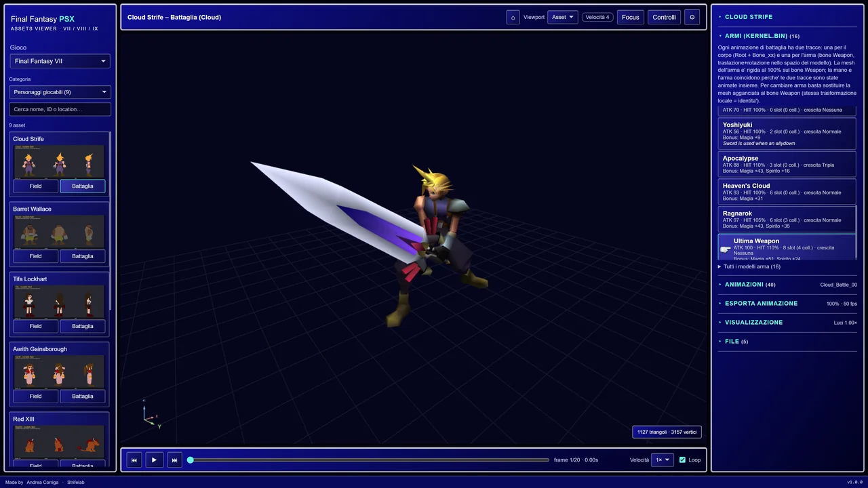Select the Apocalypse weapon entry

(x=787, y=165)
